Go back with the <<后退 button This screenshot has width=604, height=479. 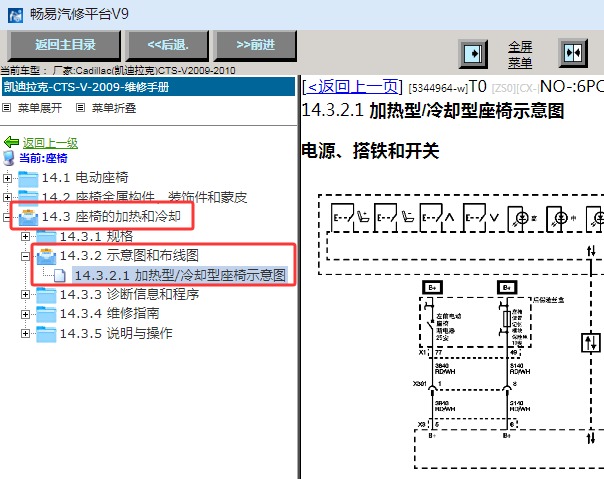click(x=168, y=45)
